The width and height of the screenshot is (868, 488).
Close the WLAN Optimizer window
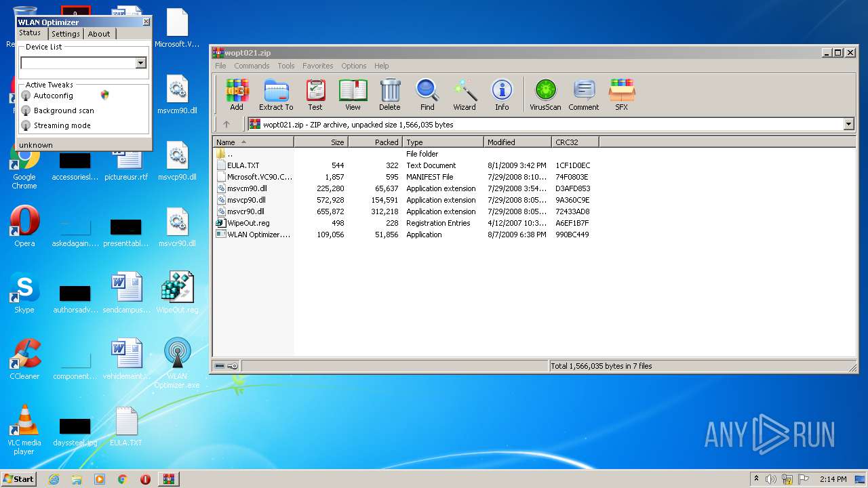(x=146, y=22)
